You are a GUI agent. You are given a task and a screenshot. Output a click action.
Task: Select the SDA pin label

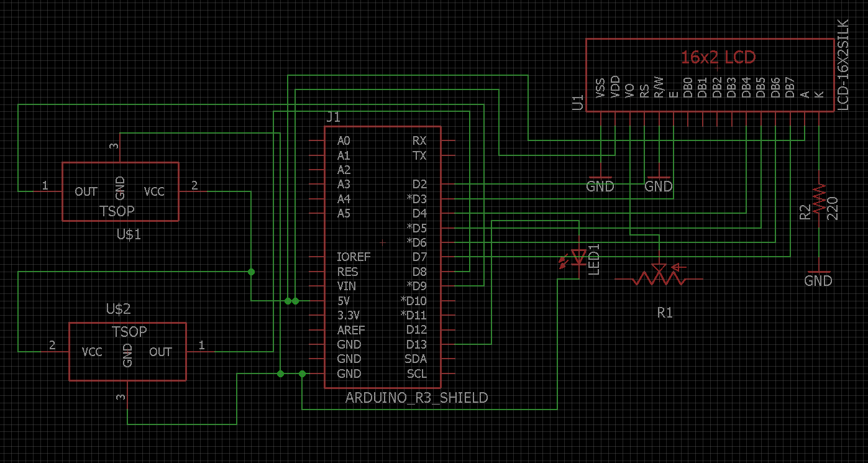pyautogui.click(x=416, y=359)
